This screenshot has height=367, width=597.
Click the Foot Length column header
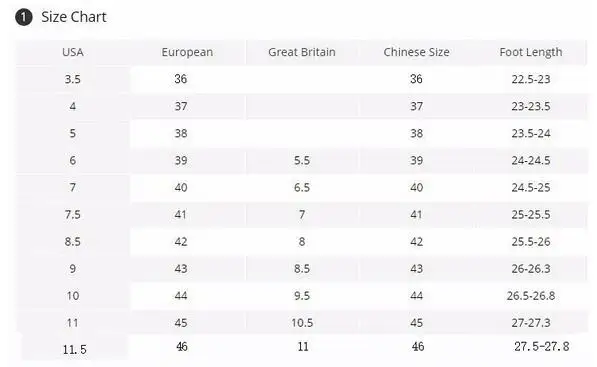(531, 52)
